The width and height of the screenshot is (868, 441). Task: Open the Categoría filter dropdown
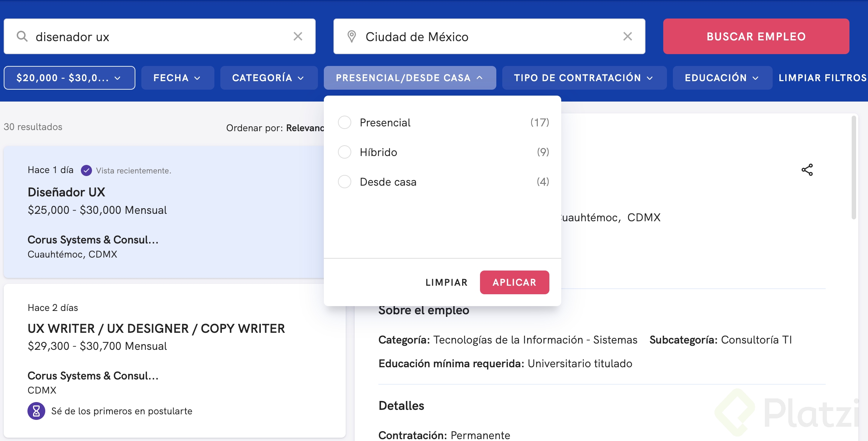pos(269,78)
